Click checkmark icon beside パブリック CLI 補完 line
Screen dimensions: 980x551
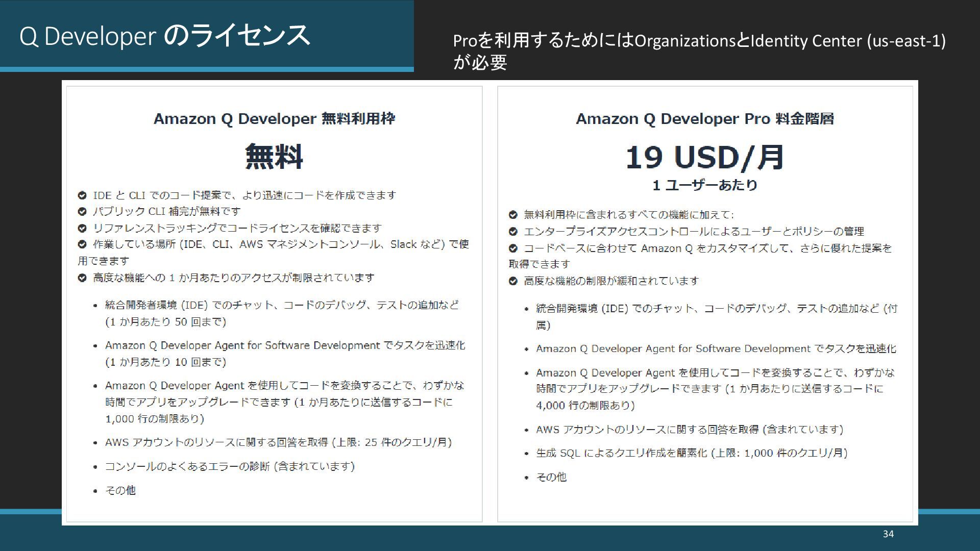(x=82, y=212)
